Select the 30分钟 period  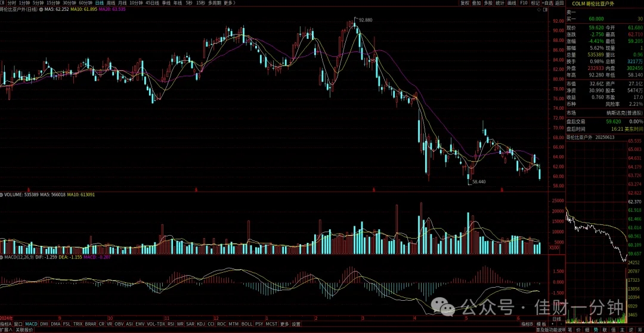(69, 2)
